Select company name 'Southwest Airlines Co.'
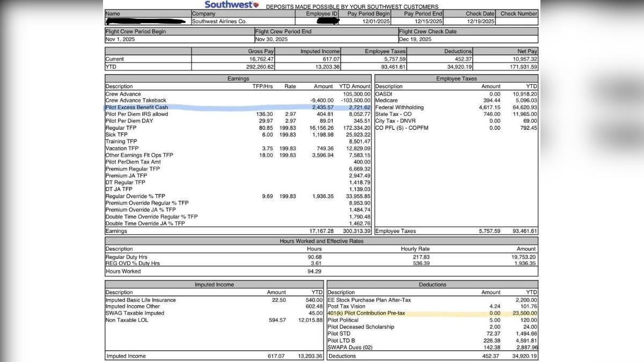 (219, 21)
